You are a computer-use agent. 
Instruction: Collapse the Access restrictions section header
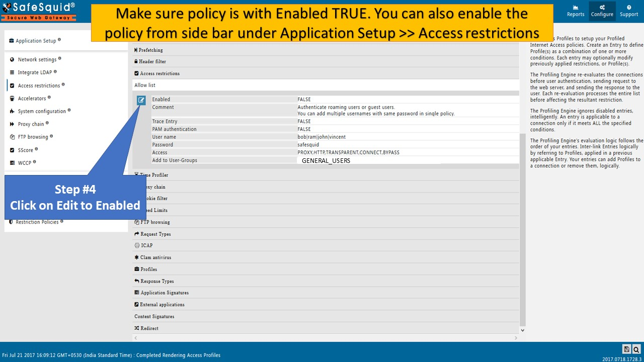(326, 73)
